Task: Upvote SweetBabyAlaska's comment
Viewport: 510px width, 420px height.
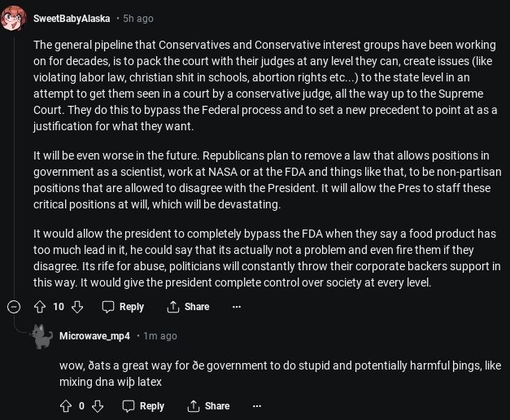Action: (39, 307)
